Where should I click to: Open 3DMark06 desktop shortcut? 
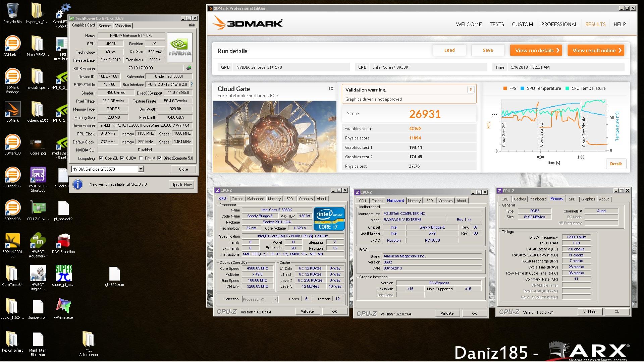[x=12, y=210]
